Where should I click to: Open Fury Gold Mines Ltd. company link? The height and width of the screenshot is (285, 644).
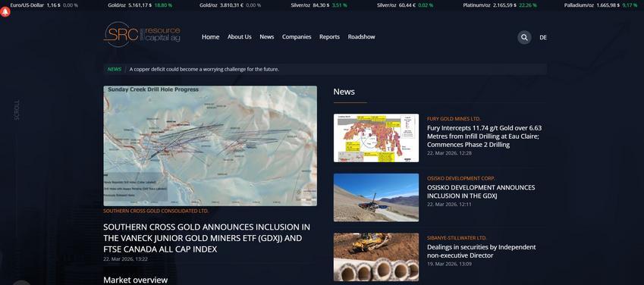454,119
